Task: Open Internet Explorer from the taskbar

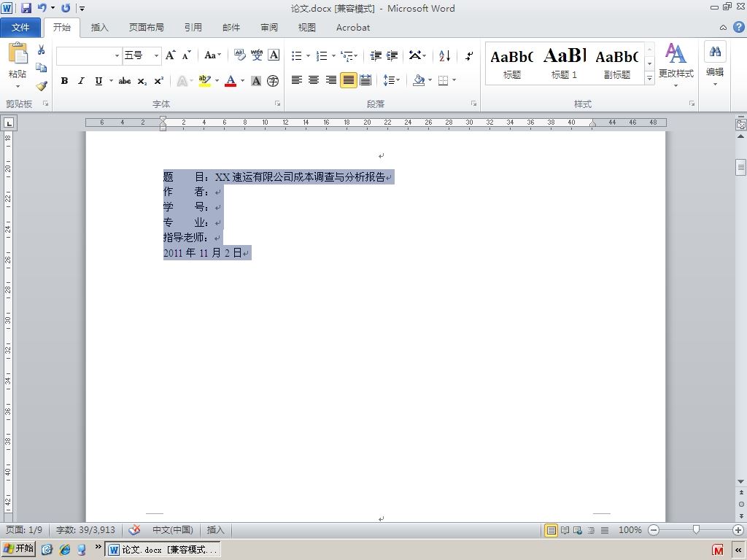Action: (x=64, y=550)
